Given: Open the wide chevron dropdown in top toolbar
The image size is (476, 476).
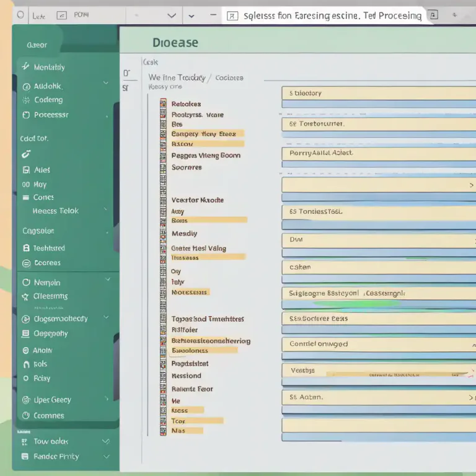Looking at the screenshot, I should [x=172, y=15].
